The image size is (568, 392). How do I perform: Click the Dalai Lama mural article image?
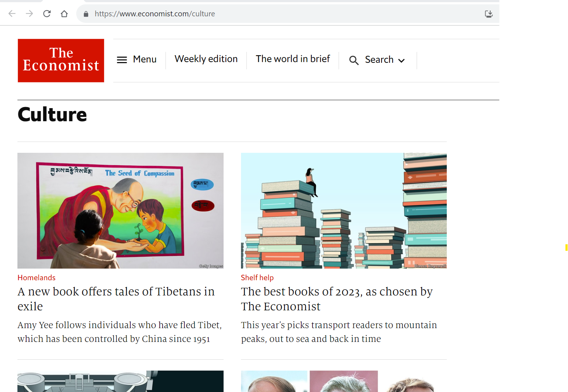click(120, 211)
